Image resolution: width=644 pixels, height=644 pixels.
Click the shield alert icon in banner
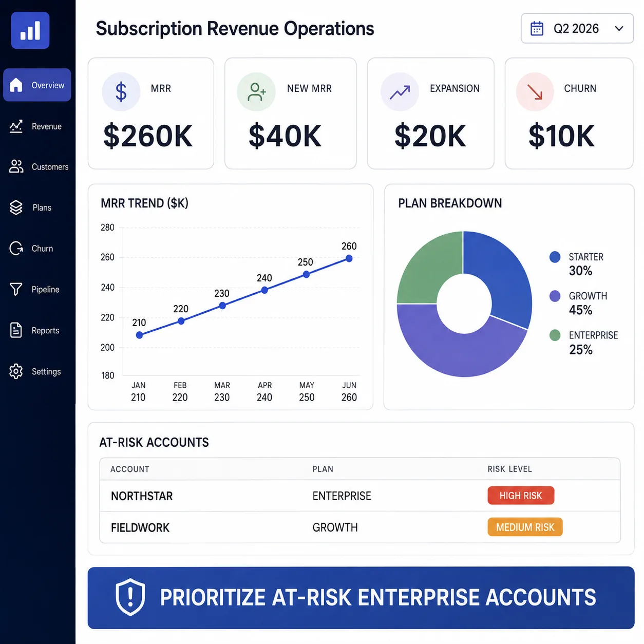[130, 597]
